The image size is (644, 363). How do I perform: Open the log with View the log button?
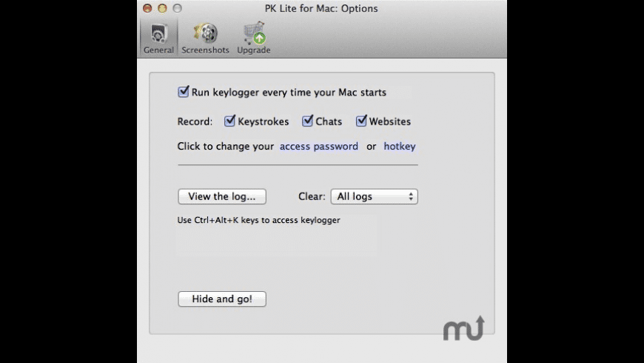[222, 196]
